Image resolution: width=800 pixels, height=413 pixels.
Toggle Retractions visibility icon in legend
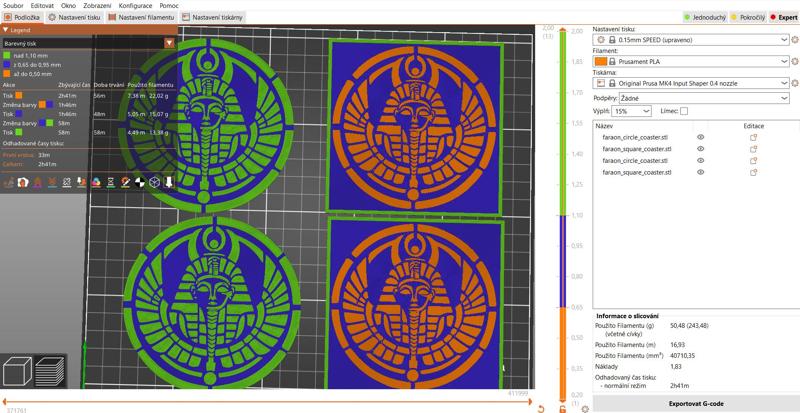click(37, 182)
